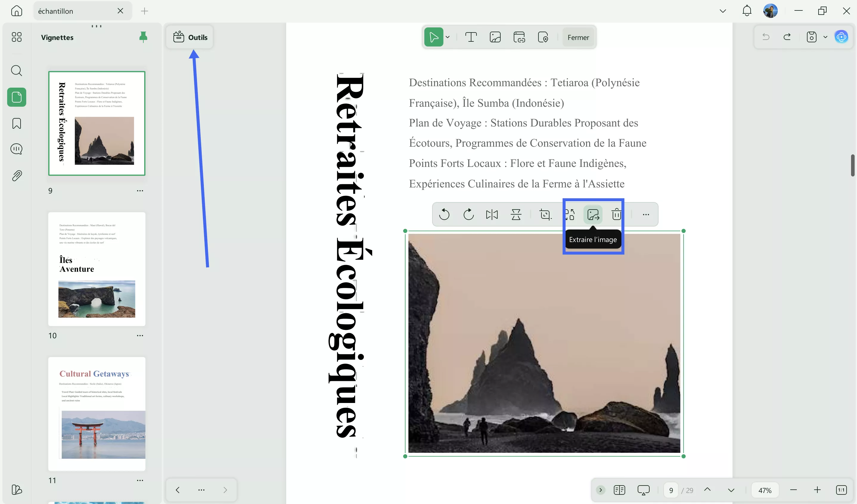Flip the image horizontally
This screenshot has height=504, width=857.
point(492,215)
